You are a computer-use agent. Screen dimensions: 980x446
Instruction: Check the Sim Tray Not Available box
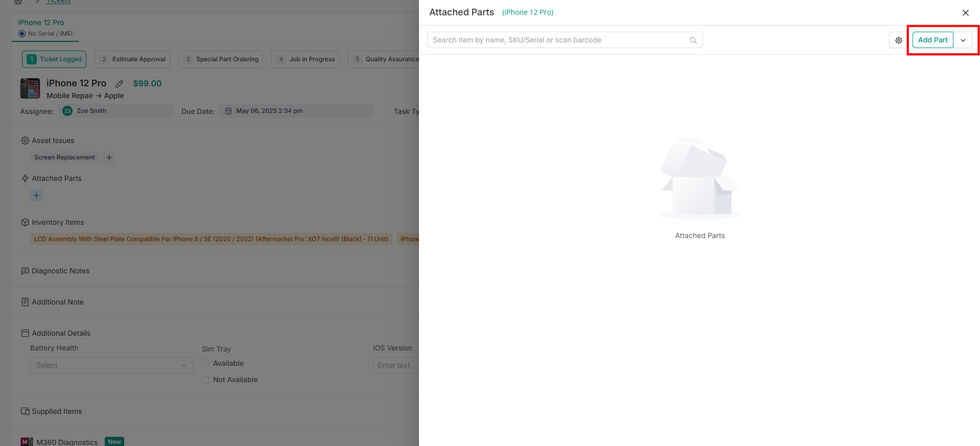[x=205, y=380]
